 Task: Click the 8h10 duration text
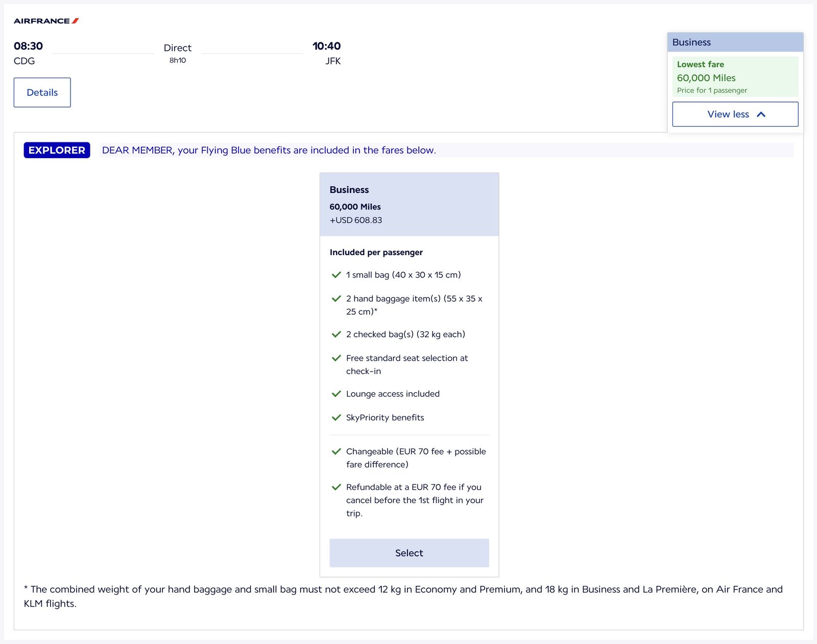[178, 60]
